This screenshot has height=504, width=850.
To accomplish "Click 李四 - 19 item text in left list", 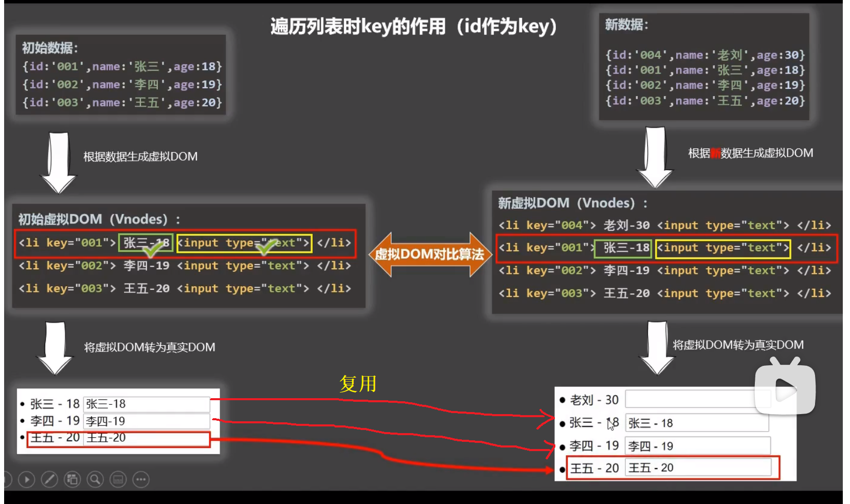I will click(x=55, y=421).
